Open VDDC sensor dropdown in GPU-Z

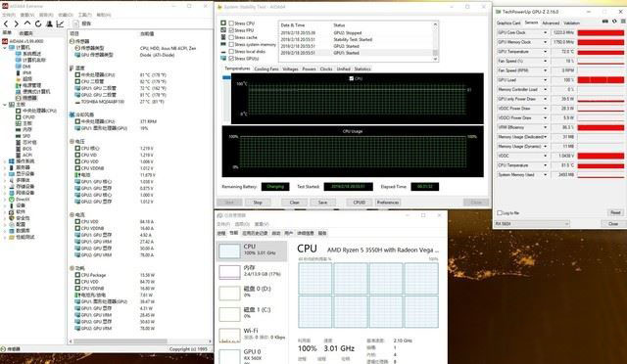point(545,156)
